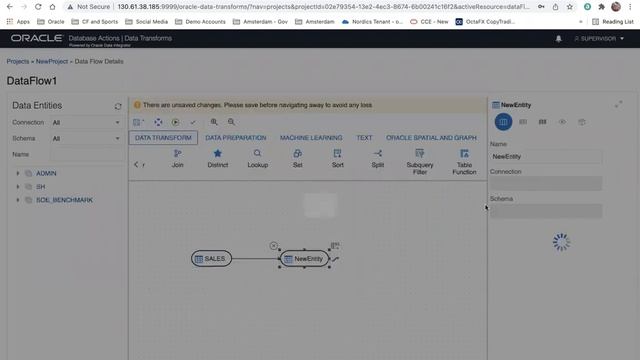Click the Connection field in properties
Screen dimensions: 640x360
point(546,184)
